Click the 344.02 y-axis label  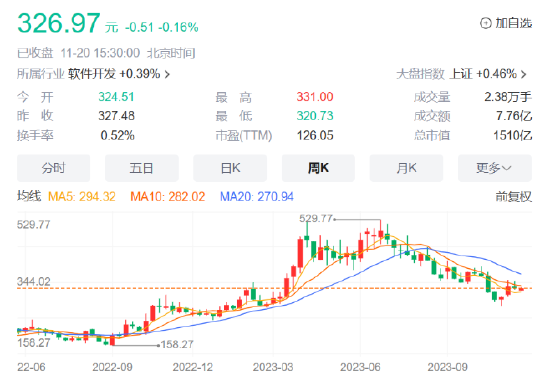[33, 282]
